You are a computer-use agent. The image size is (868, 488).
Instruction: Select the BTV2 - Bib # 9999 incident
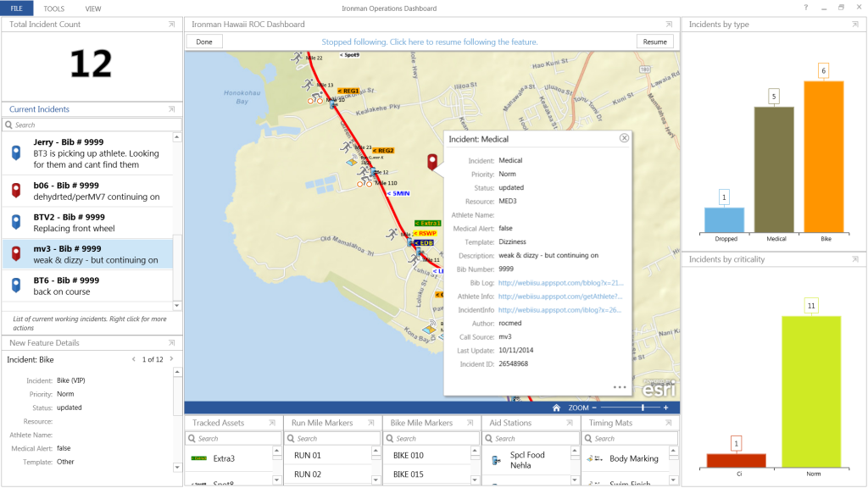pyautogui.click(x=88, y=223)
